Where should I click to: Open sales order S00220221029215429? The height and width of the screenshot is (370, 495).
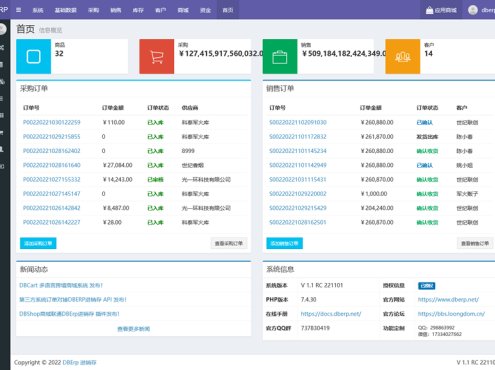[x=298, y=208]
